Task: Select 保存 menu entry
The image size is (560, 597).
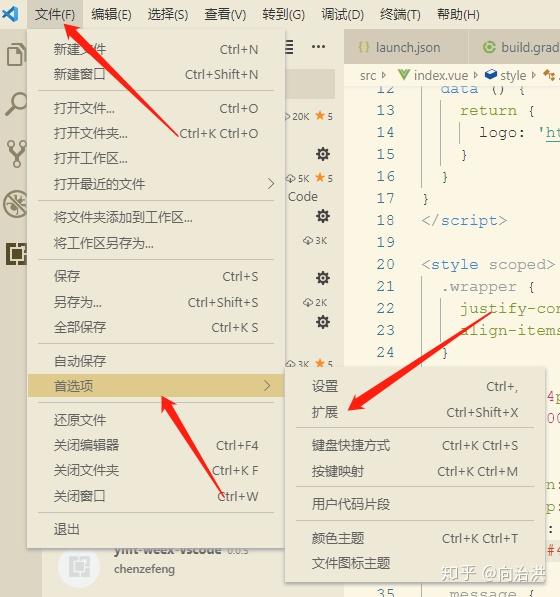Action: [x=156, y=276]
